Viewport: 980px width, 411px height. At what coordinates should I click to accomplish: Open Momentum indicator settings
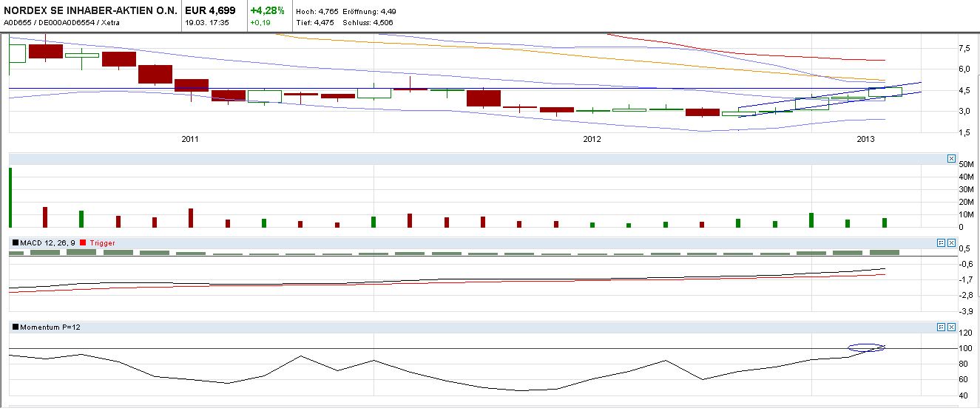tap(941, 326)
